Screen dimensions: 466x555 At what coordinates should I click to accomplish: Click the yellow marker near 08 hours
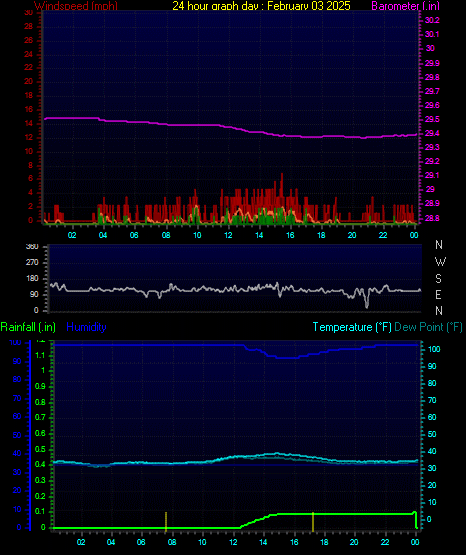pos(166,522)
